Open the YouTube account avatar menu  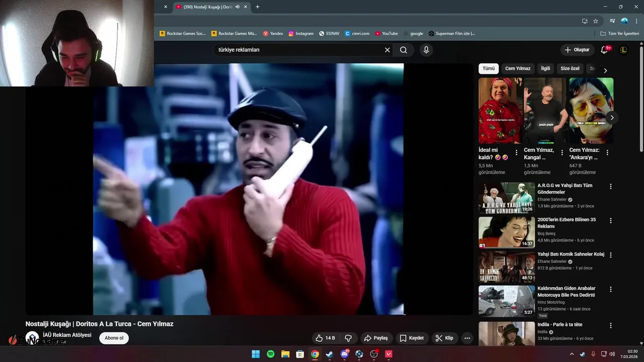click(623, 50)
